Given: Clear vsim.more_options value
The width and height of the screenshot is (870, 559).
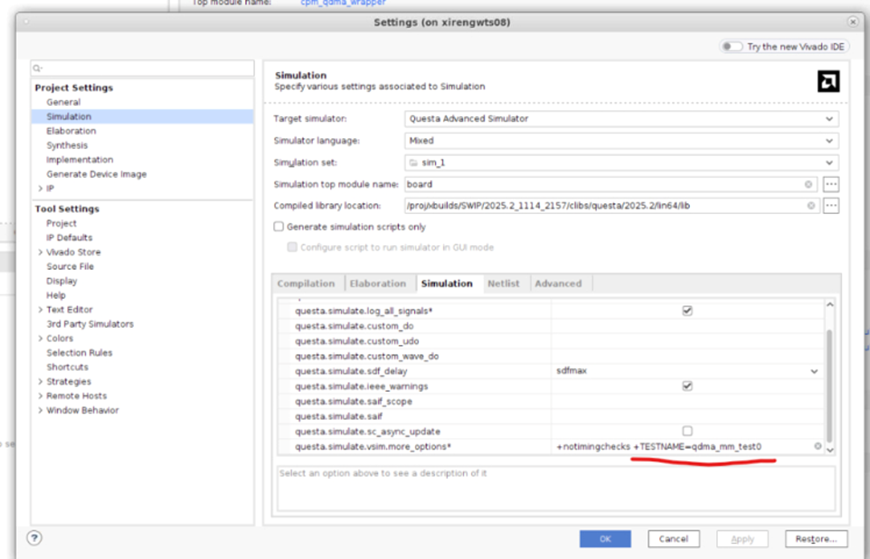Looking at the screenshot, I should [x=818, y=446].
